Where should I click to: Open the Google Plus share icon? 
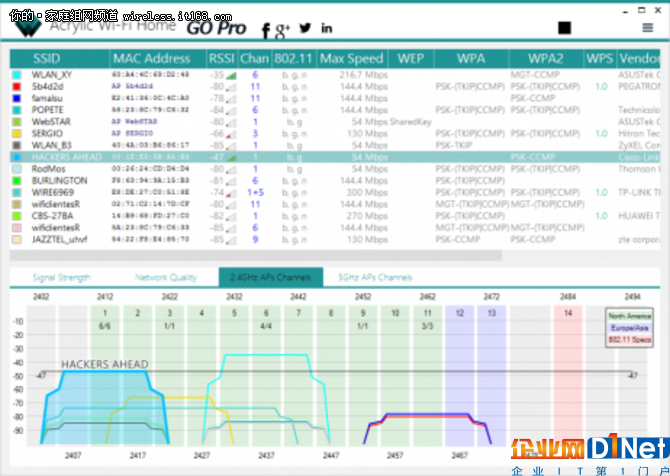(x=282, y=30)
